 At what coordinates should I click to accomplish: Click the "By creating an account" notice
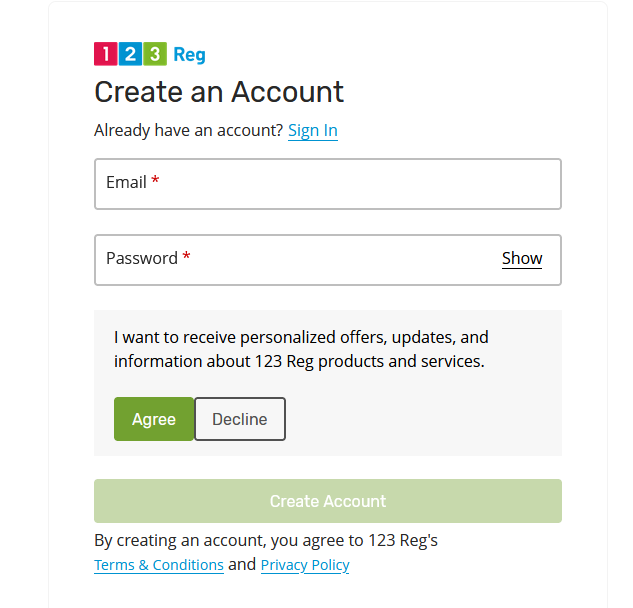click(266, 541)
